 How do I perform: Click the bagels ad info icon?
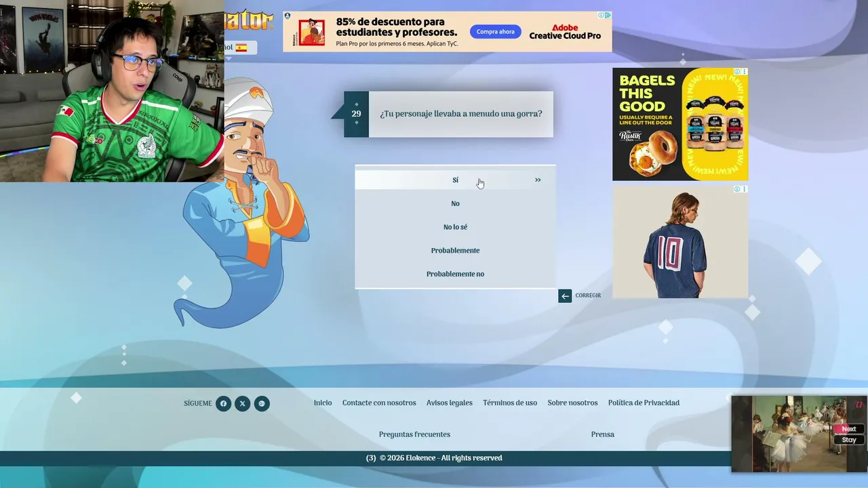[737, 71]
